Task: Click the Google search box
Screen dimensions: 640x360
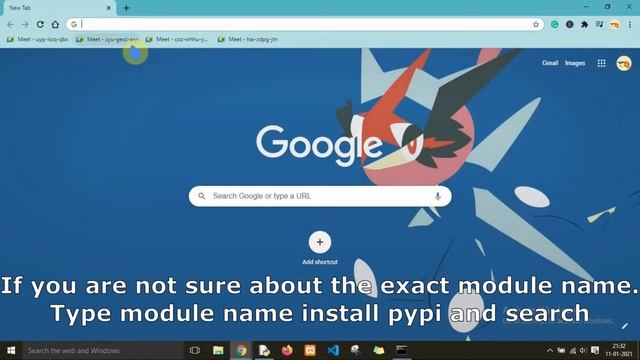Action: click(x=320, y=196)
